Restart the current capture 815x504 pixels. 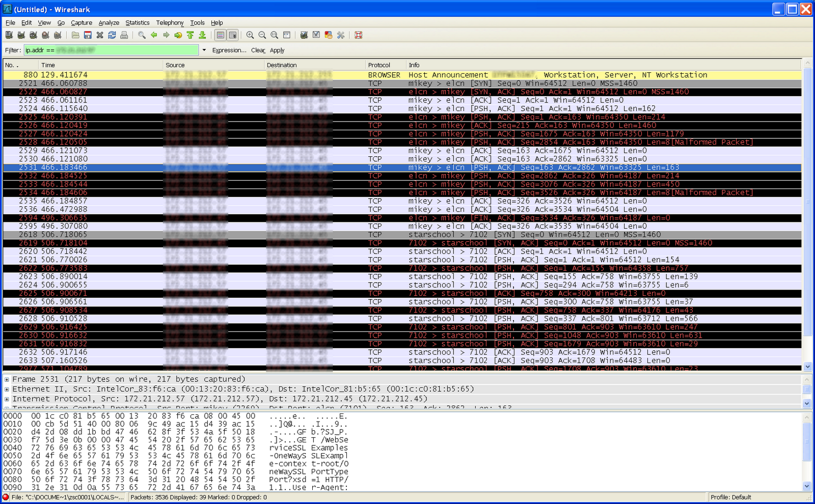tap(58, 35)
